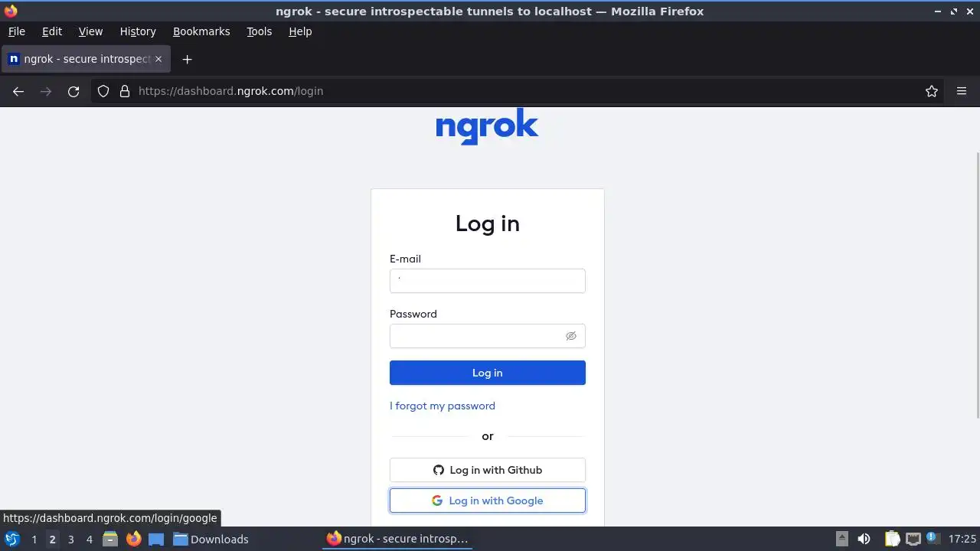Open Downloads window in taskbar

coord(211,539)
